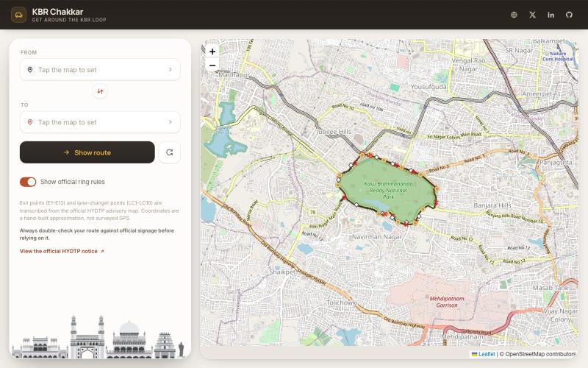This screenshot has height=368, width=588.
Task: Click the SR Nagar label on map
Action: click(x=519, y=50)
